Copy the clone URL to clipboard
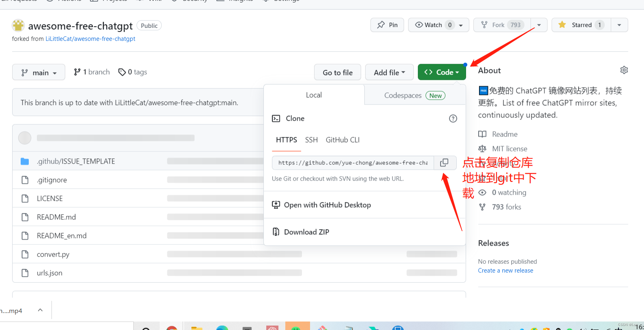The height and width of the screenshot is (330, 644). point(445,163)
